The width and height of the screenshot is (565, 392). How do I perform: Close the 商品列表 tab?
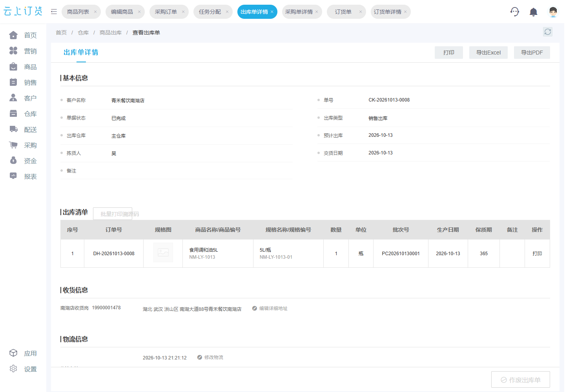(95, 12)
